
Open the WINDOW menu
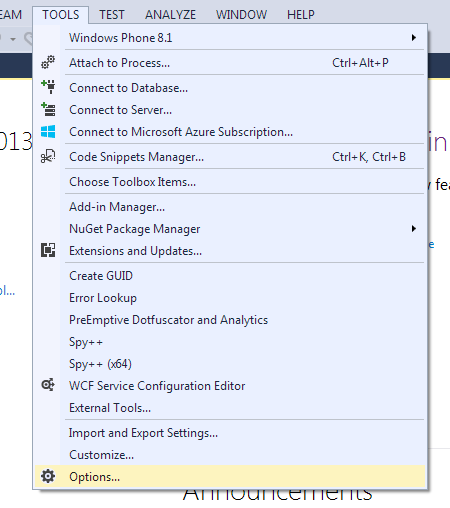[241, 15]
